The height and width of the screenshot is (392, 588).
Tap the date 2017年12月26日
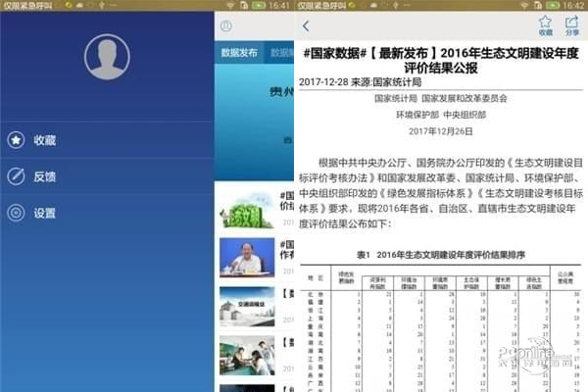[x=441, y=131]
